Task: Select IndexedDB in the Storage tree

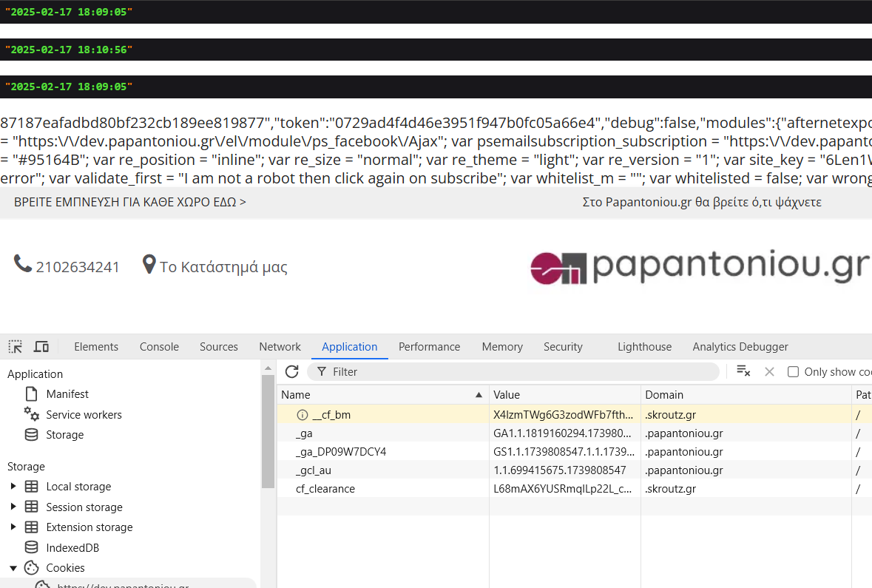Action: pyautogui.click(x=72, y=547)
